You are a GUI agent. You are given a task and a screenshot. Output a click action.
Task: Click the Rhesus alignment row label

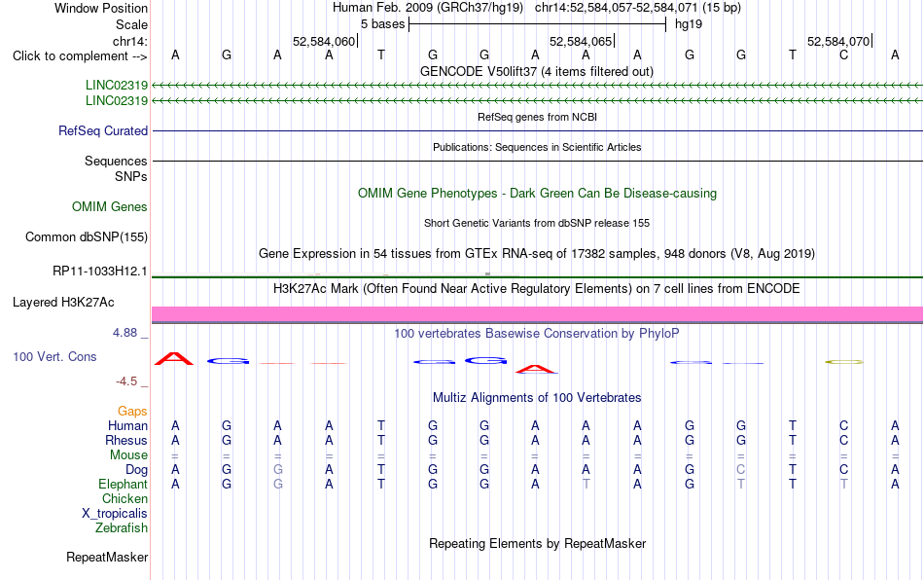[x=126, y=440]
